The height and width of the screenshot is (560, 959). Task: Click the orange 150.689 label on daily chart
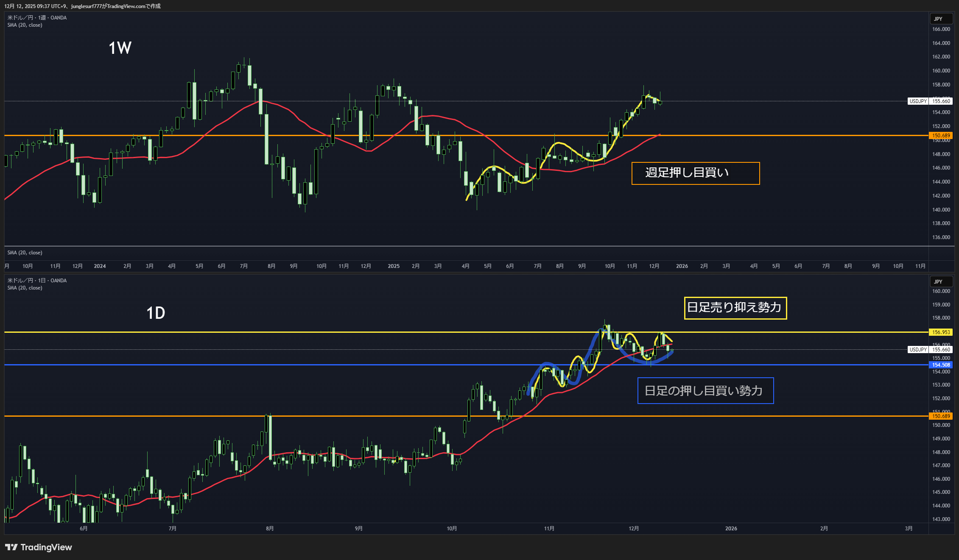tap(940, 416)
